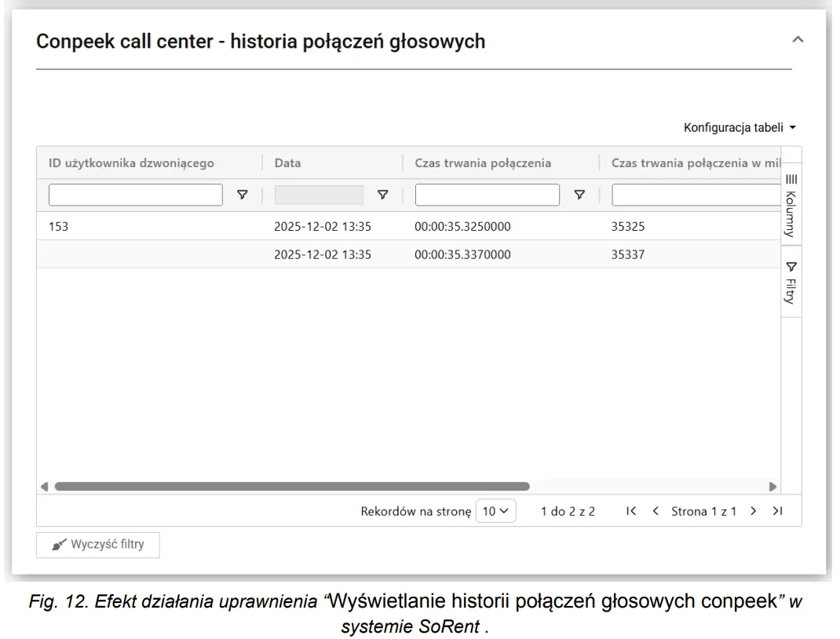Click ID użytkownika dzwoniącego filter input
The image size is (840, 639).
136,195
